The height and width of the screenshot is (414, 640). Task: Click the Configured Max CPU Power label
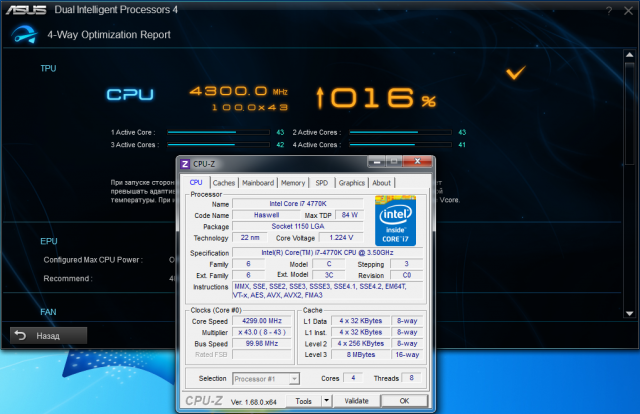tap(93, 260)
